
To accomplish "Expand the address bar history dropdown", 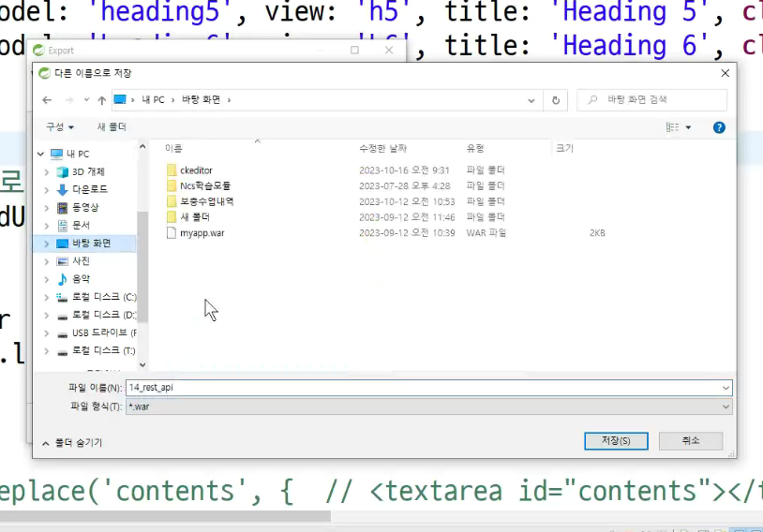I will tap(531, 100).
